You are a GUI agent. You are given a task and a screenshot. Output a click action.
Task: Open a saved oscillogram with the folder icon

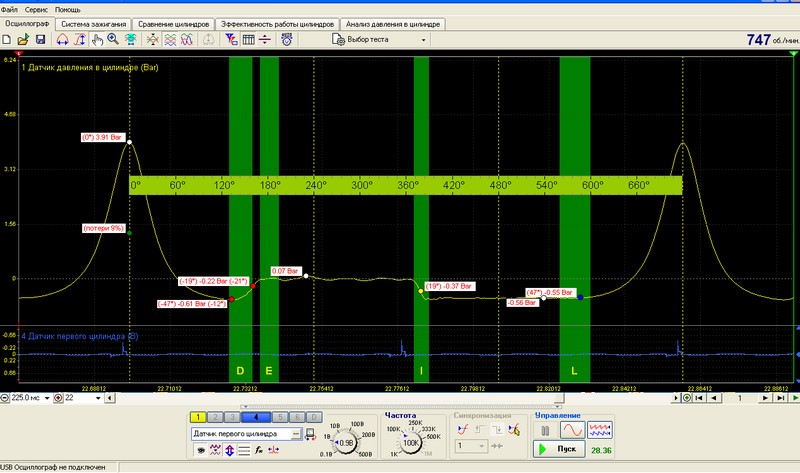point(23,39)
